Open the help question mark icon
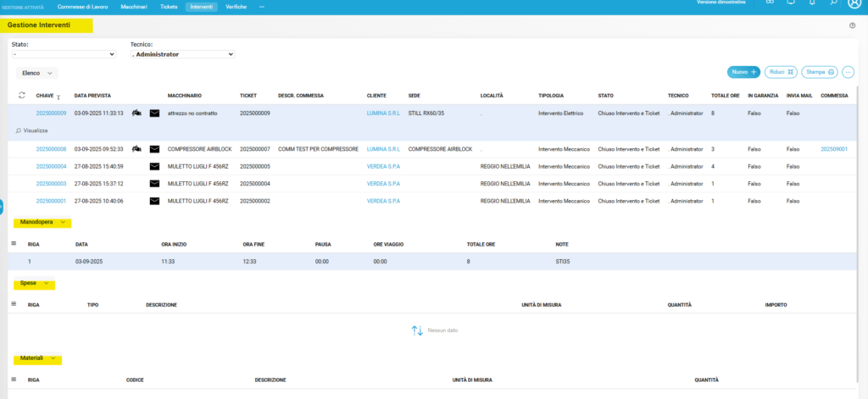This screenshot has width=868, height=399. (851, 25)
